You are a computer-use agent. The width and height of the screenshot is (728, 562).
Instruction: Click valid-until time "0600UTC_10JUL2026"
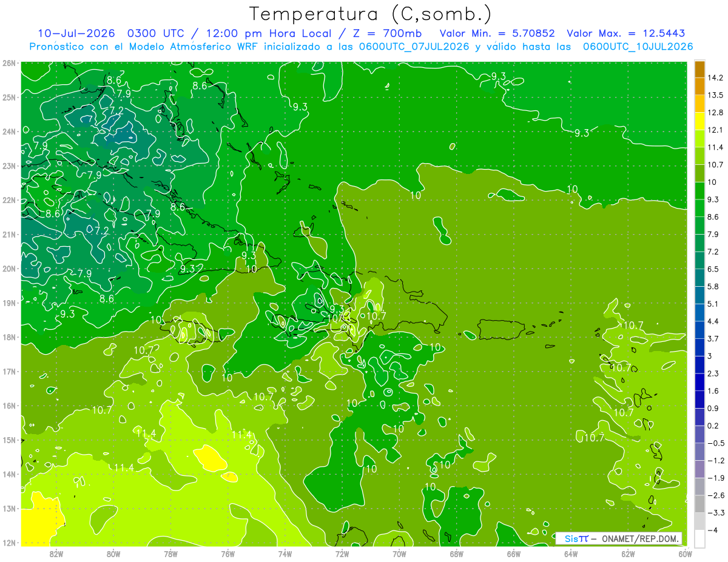click(637, 47)
